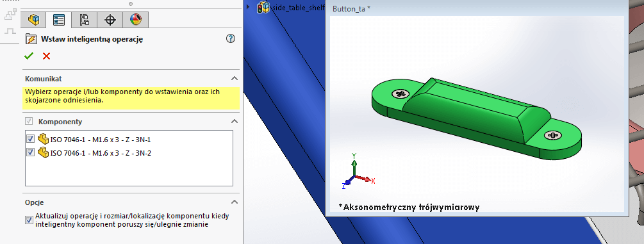644x244 pixels.
Task: Select the text ISO 7046-1 - M1.6 x 3 - Z - 3N-2
Action: [101, 153]
